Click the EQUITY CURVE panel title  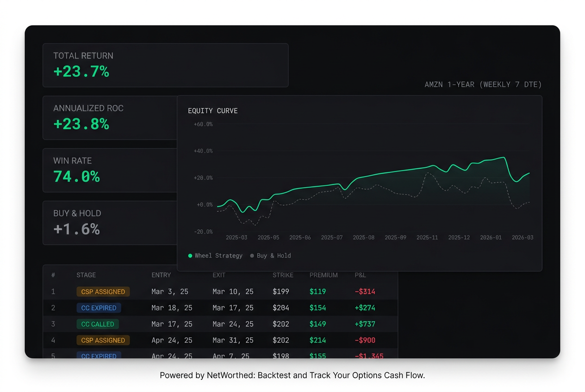click(x=212, y=110)
